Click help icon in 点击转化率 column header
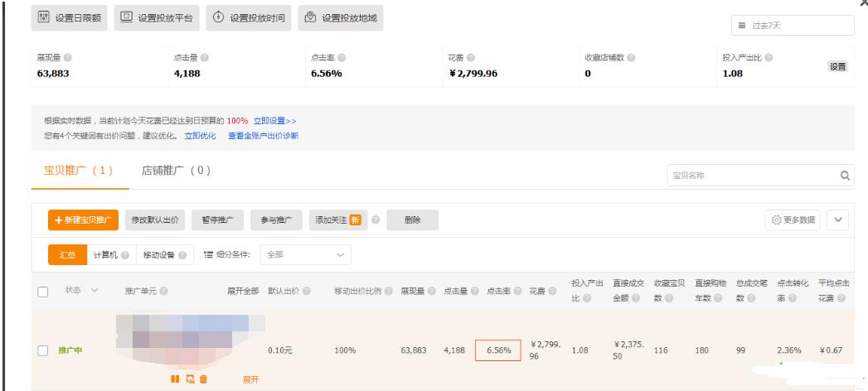 pos(793,298)
